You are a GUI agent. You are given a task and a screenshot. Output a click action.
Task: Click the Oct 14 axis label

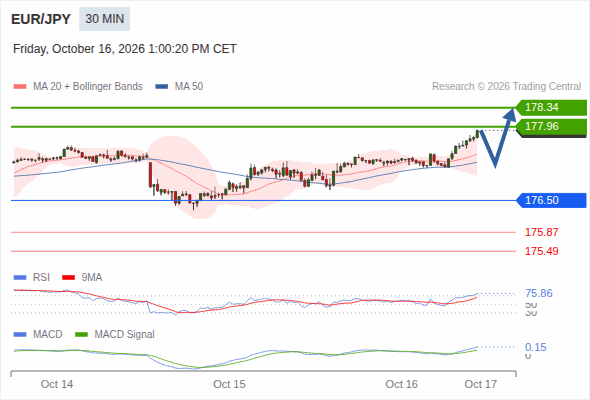click(57, 384)
